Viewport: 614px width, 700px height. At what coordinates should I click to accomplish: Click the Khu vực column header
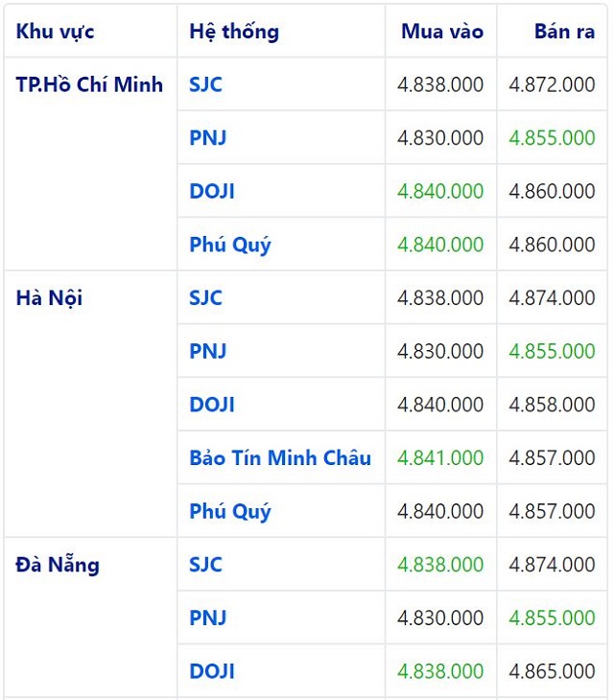(56, 32)
